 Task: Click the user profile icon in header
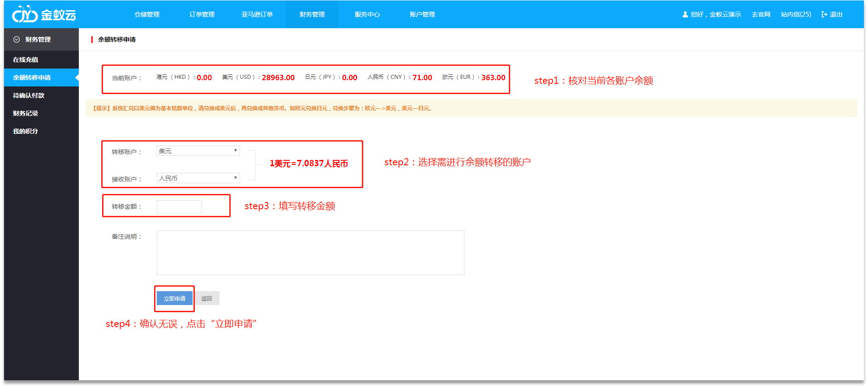685,14
